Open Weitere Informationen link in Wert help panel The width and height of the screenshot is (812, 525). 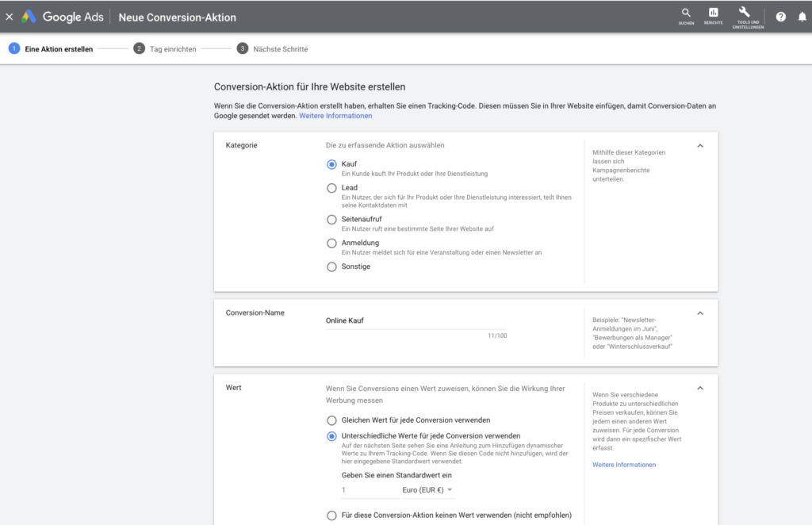pos(624,465)
